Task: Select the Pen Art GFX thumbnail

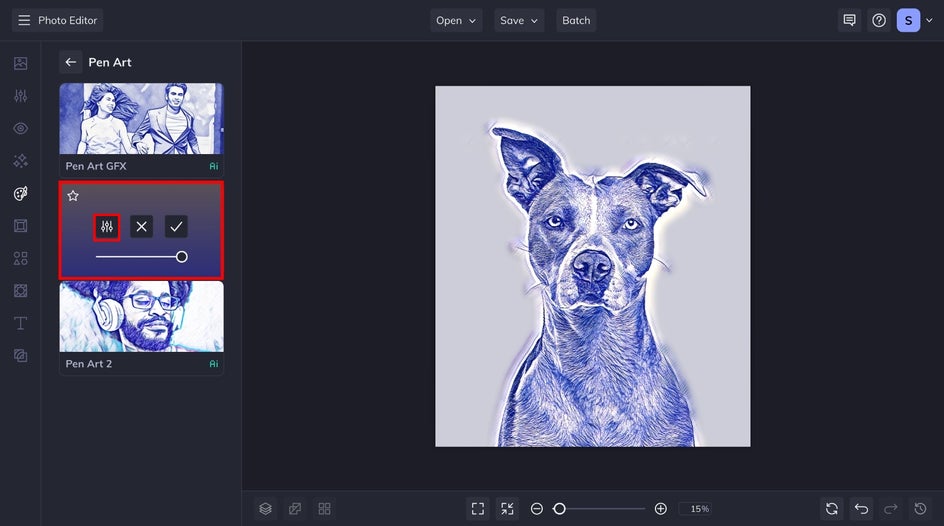Action: [x=141, y=119]
